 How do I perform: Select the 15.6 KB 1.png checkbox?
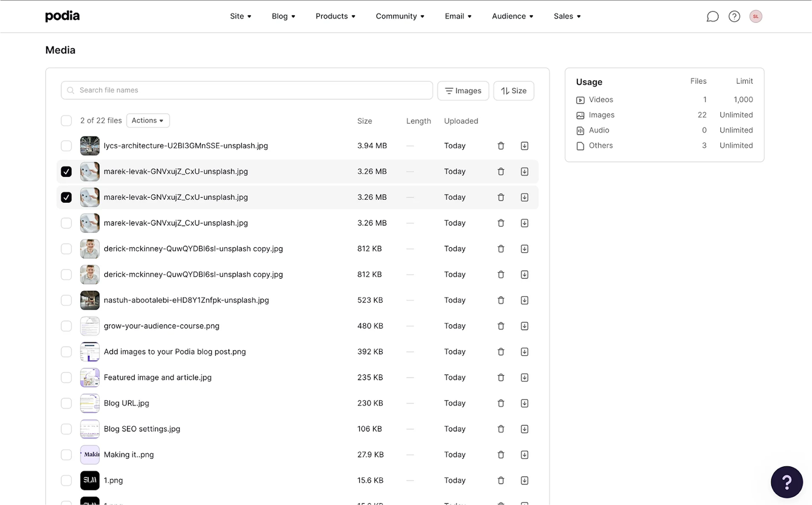pyautogui.click(x=66, y=480)
